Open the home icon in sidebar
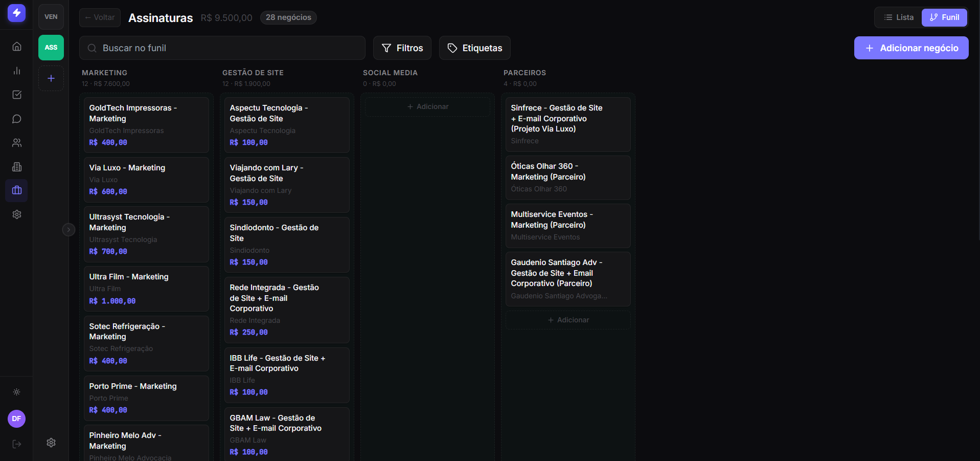The height and width of the screenshot is (461, 980). pos(17,47)
